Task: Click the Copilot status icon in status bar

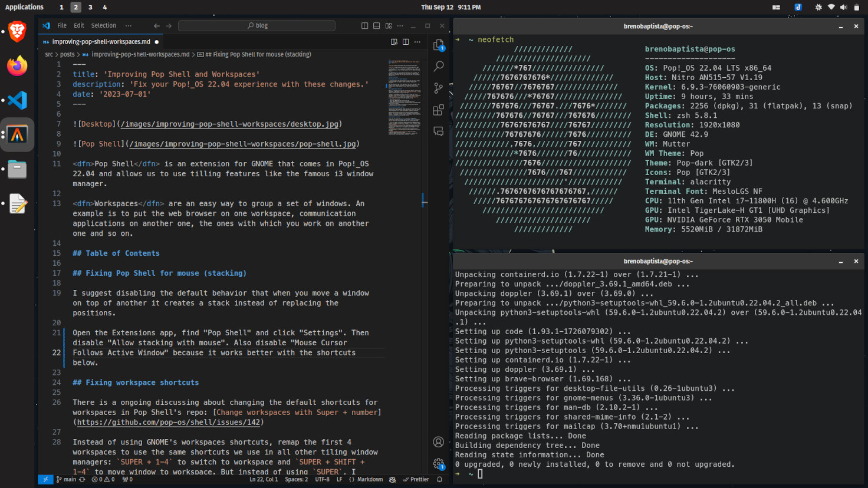Action: pyautogui.click(x=392, y=480)
